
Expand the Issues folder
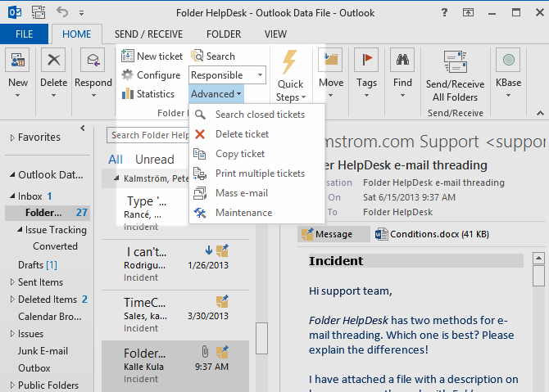tap(12, 334)
